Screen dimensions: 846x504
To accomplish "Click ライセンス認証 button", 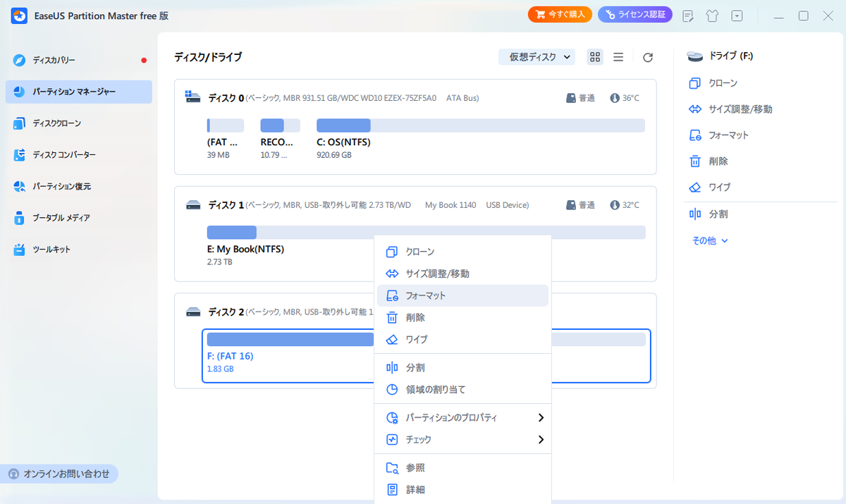I will pyautogui.click(x=635, y=15).
